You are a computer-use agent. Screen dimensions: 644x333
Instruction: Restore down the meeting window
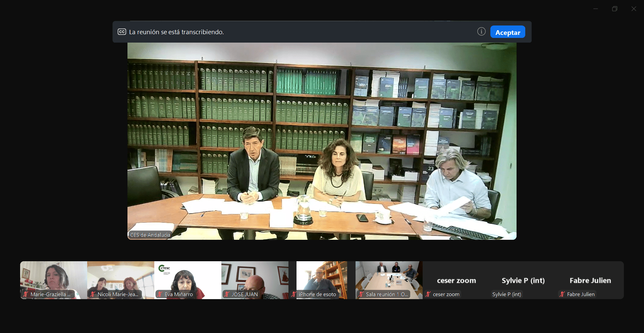tap(614, 9)
